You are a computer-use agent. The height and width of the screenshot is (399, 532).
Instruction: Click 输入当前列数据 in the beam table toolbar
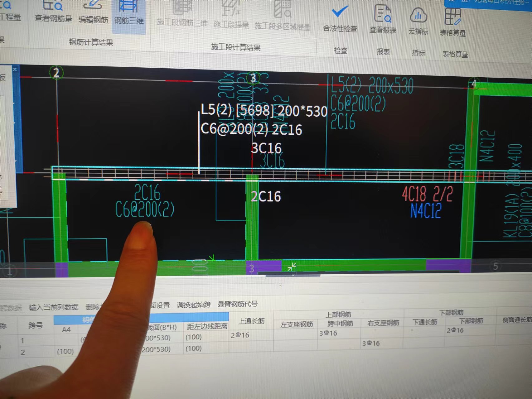(54, 307)
